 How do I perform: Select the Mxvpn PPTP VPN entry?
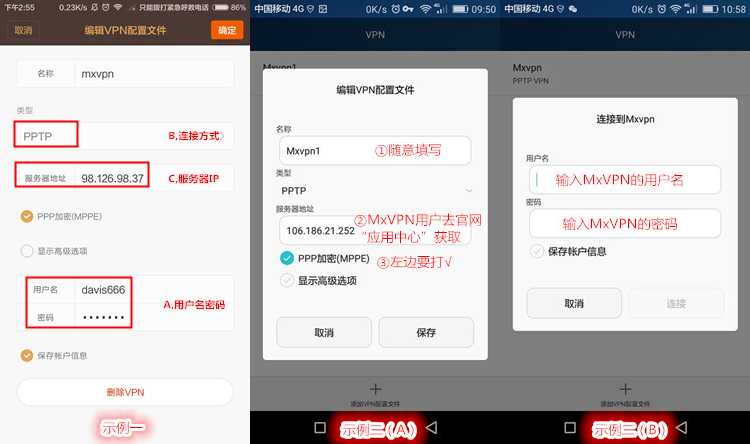point(625,74)
